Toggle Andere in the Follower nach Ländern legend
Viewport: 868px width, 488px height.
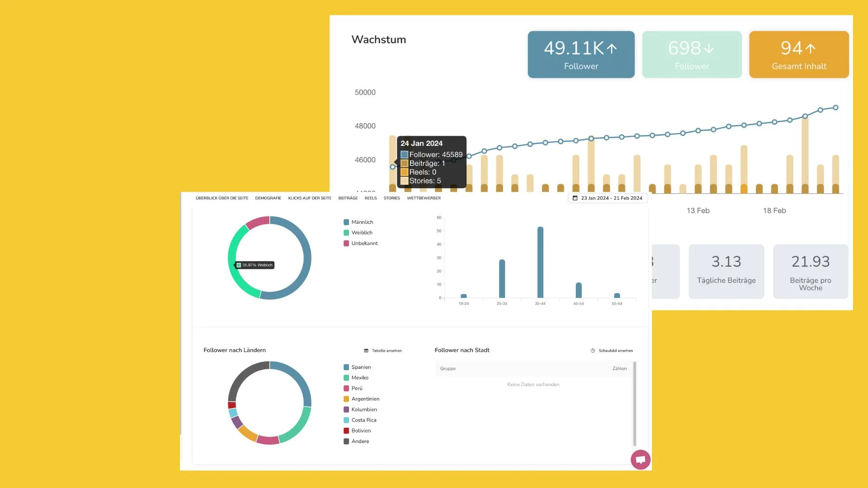[x=347, y=441]
